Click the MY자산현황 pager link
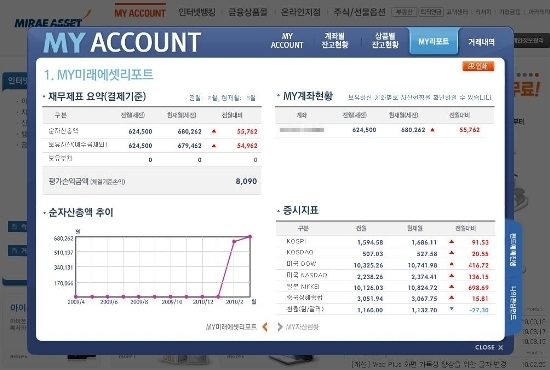This screenshot has height=370, width=550. coord(302,327)
